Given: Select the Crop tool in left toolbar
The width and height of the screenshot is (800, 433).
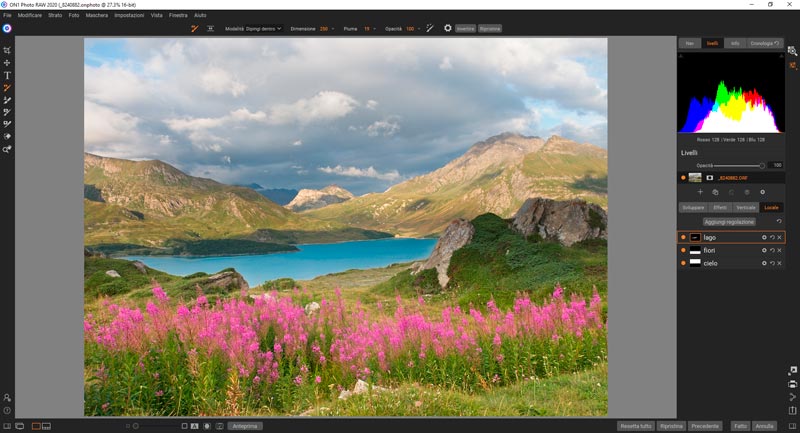Looking at the screenshot, I should (x=7, y=50).
